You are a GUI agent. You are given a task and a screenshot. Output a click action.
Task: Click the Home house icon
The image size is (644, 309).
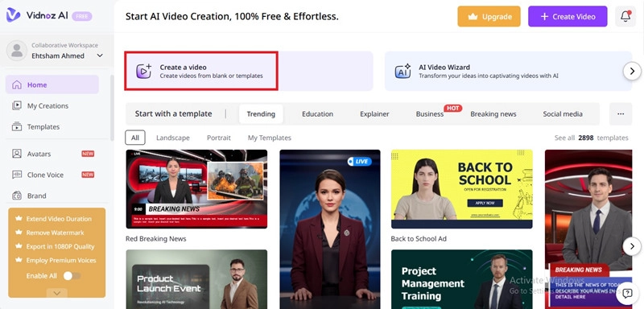(17, 85)
